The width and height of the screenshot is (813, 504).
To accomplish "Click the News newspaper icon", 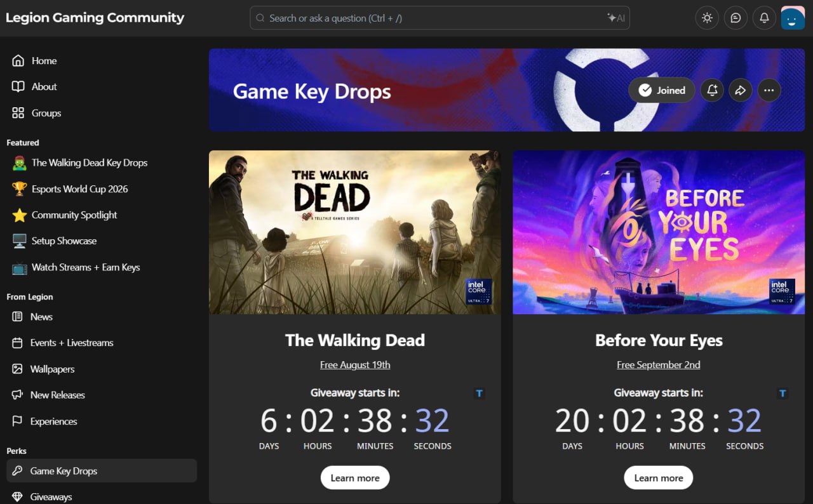I will tap(18, 317).
